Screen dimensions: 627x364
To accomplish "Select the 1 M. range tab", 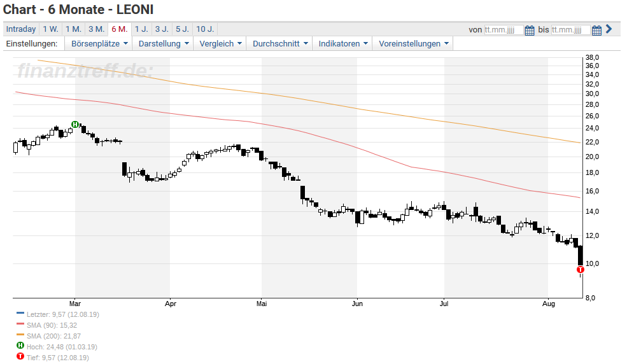I will (74, 29).
